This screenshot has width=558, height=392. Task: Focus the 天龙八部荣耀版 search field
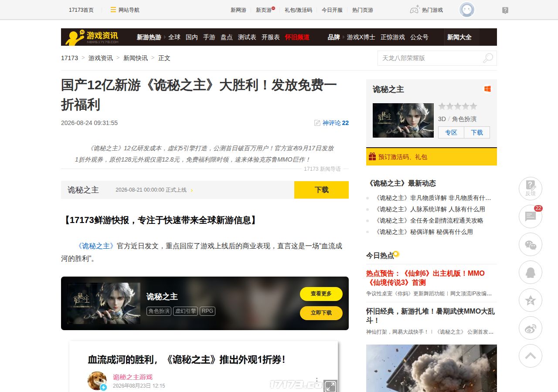pos(429,58)
